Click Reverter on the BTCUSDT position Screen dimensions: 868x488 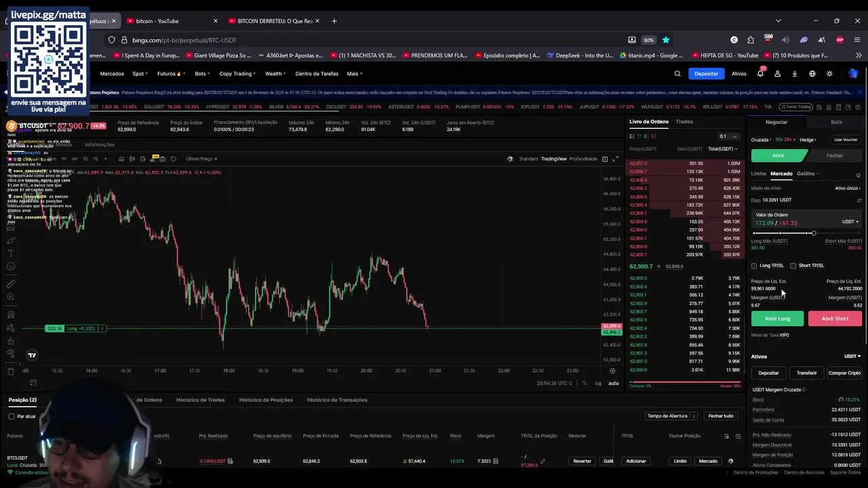pos(582,461)
